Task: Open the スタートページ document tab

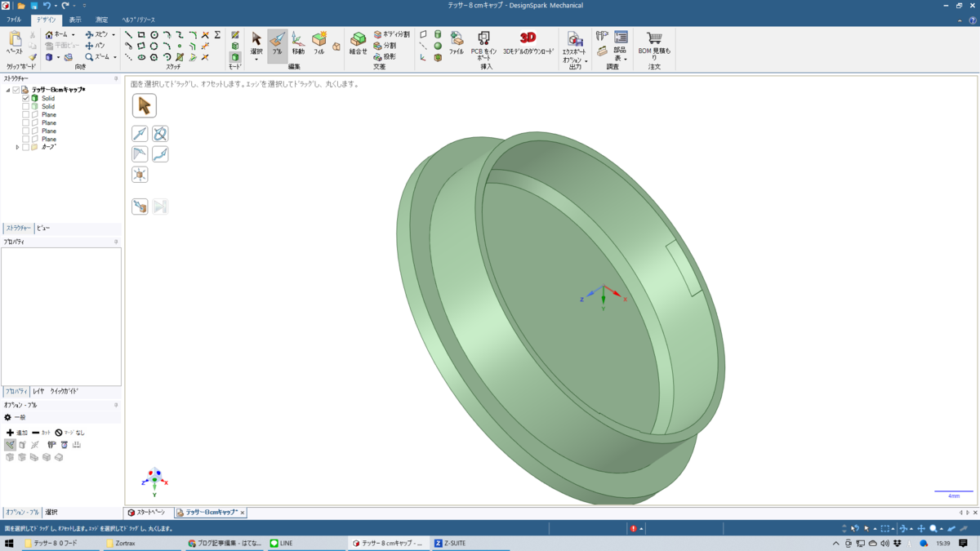Action: 149,513
